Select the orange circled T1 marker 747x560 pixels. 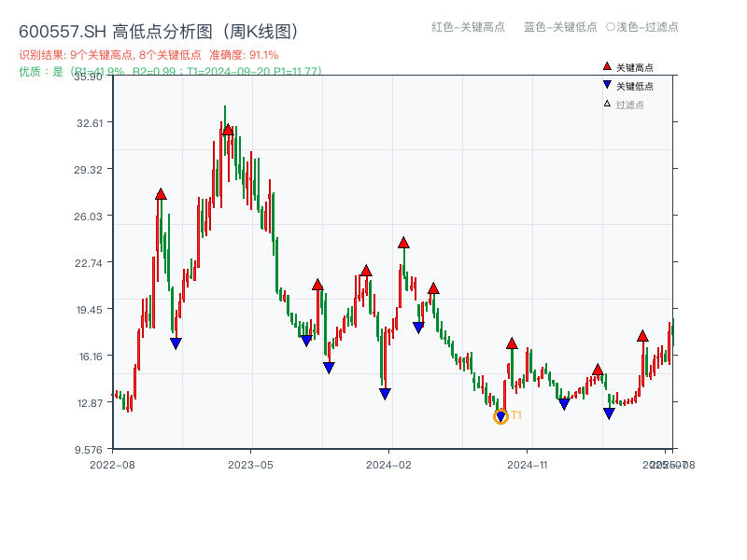[500, 415]
